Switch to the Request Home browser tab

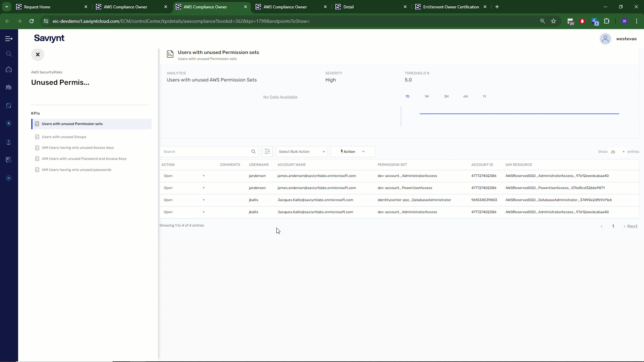[x=51, y=7]
